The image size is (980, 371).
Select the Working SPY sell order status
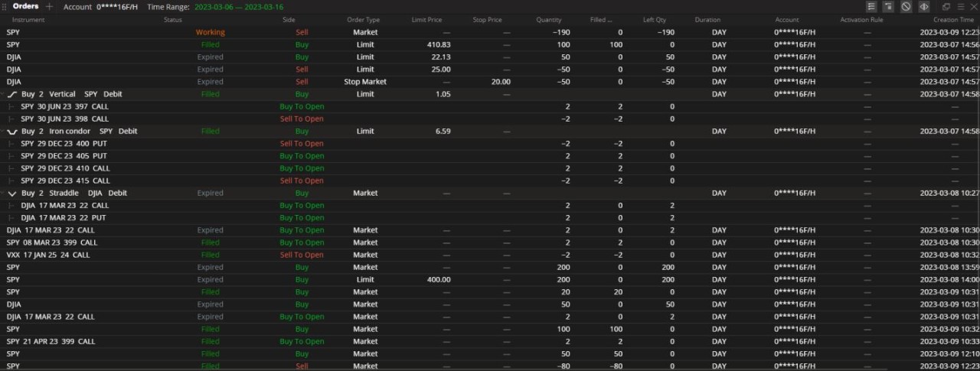[211, 33]
